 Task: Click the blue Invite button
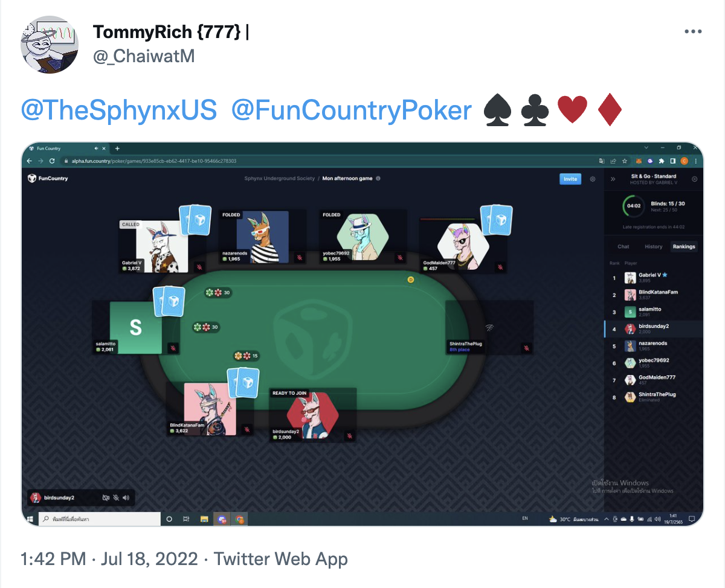point(570,179)
